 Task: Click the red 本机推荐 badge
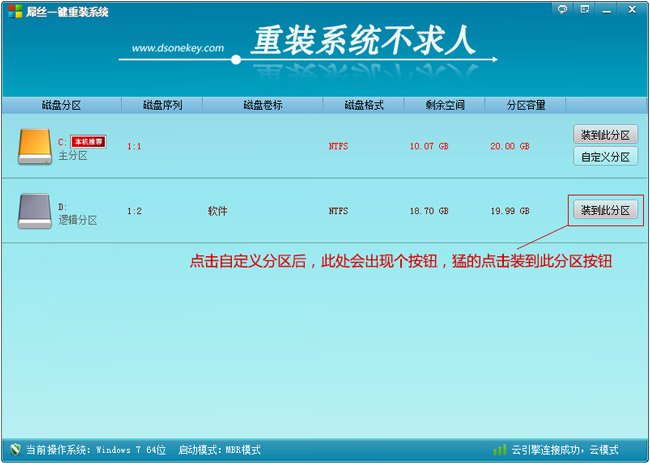pos(88,142)
